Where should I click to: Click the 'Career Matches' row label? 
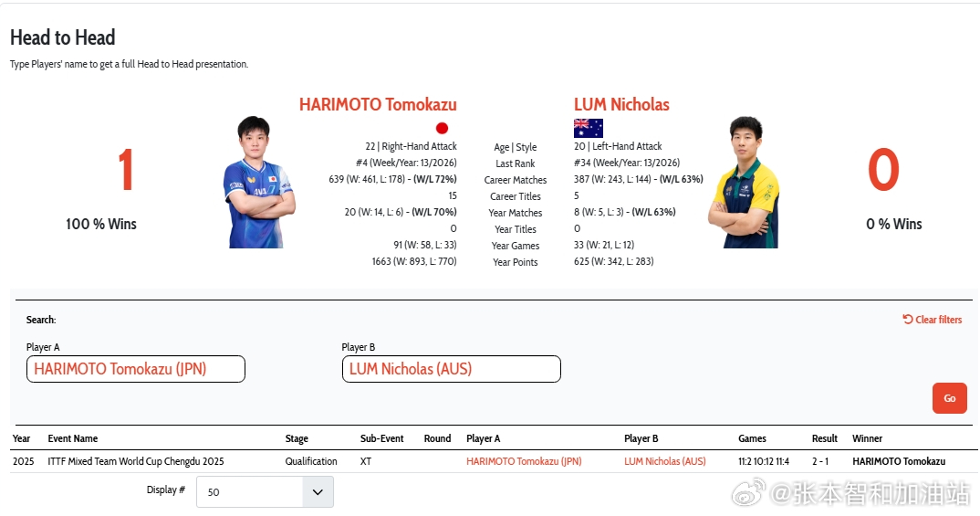pyautogui.click(x=515, y=180)
